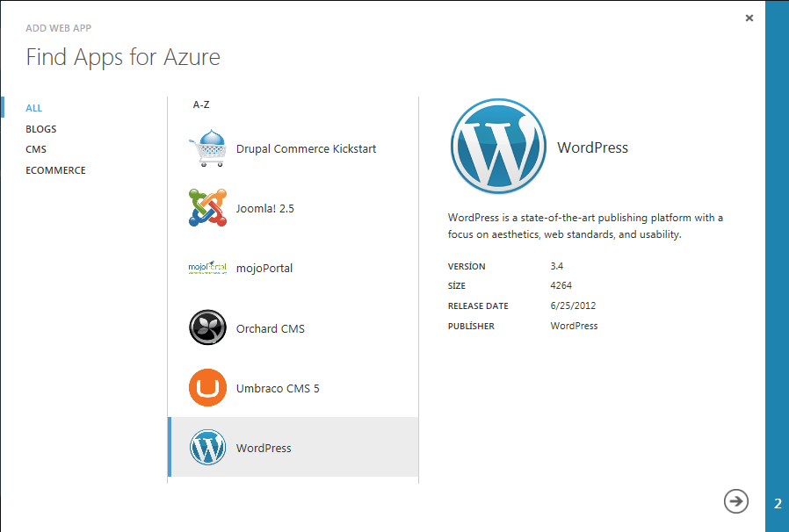Screen dimensions: 789x532
Task: Click the Drupal Commerce Kickstart cart icon
Action: (x=207, y=148)
